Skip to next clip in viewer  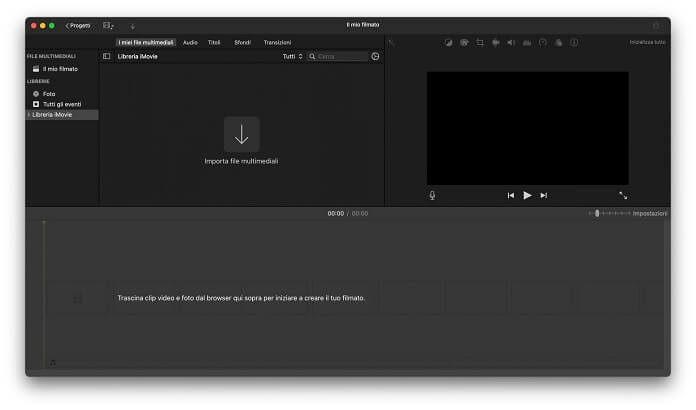coord(543,195)
